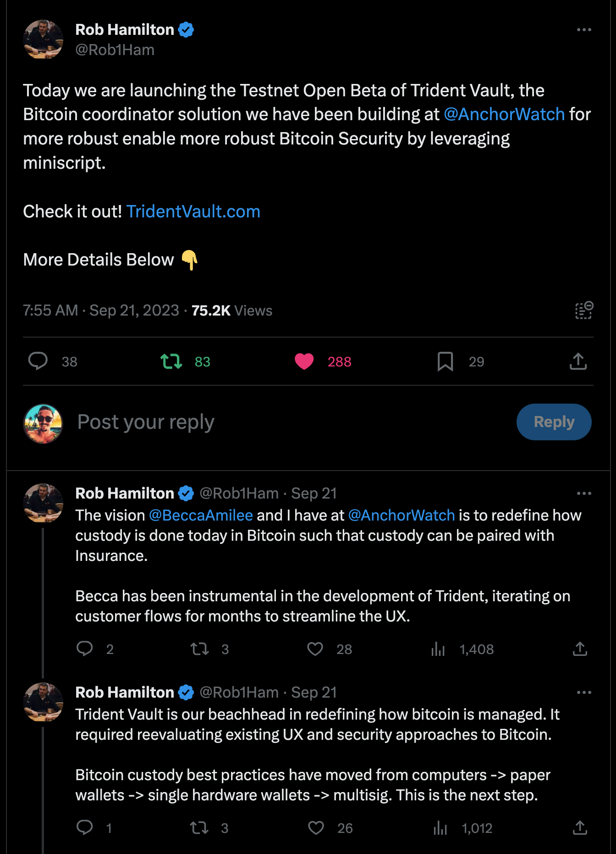
Task: Visit the @AnchorWatch mention in main tweet
Action: (x=504, y=114)
